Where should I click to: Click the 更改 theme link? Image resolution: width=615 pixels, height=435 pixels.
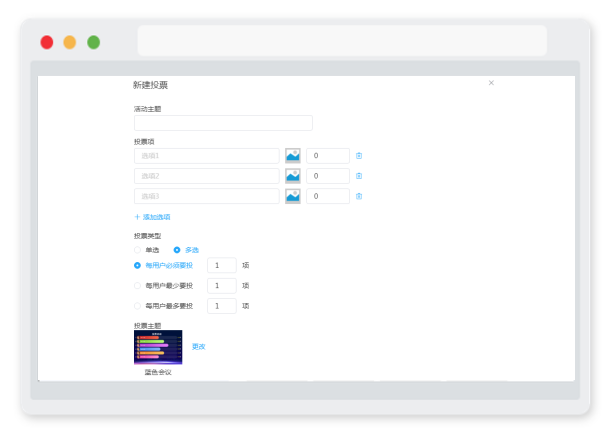coord(198,347)
